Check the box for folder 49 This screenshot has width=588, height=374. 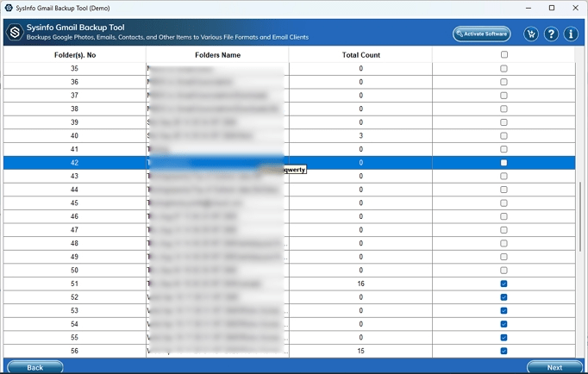point(504,257)
